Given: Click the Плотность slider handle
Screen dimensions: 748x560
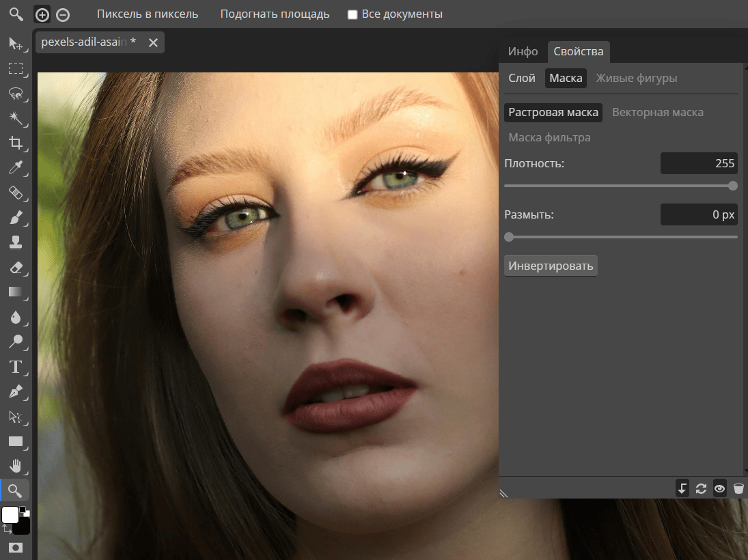Looking at the screenshot, I should pos(733,186).
